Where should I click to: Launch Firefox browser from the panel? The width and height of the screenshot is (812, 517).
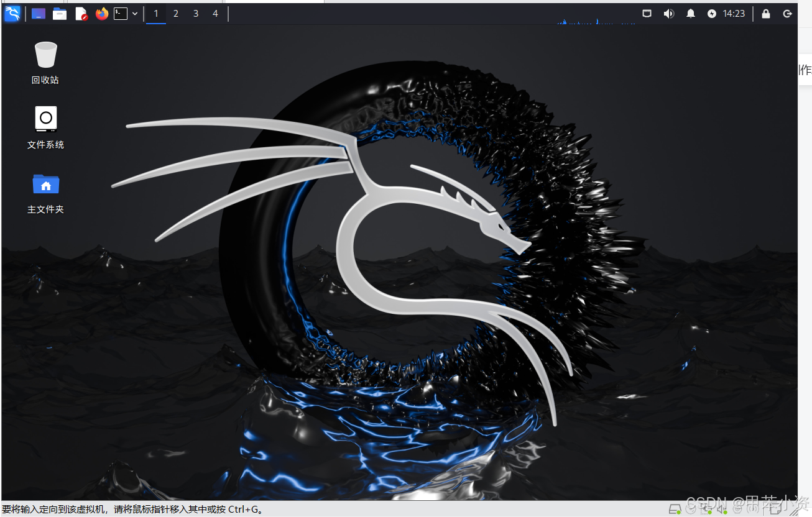point(102,14)
